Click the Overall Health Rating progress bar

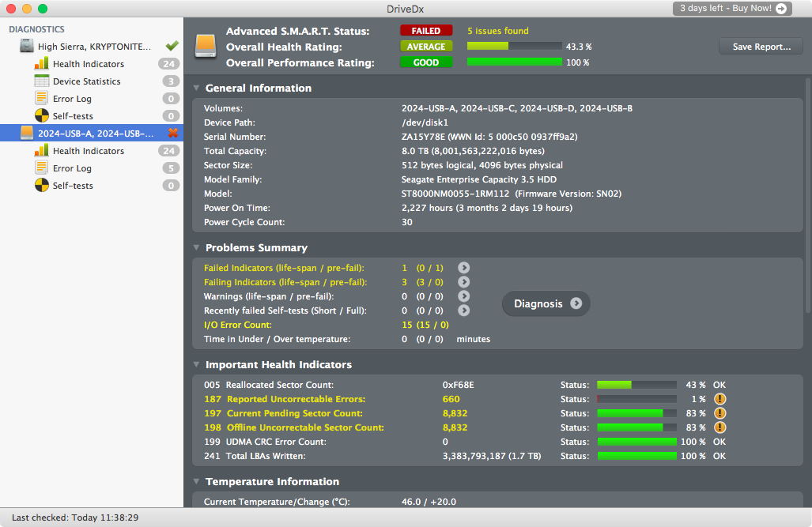pyautogui.click(x=514, y=47)
